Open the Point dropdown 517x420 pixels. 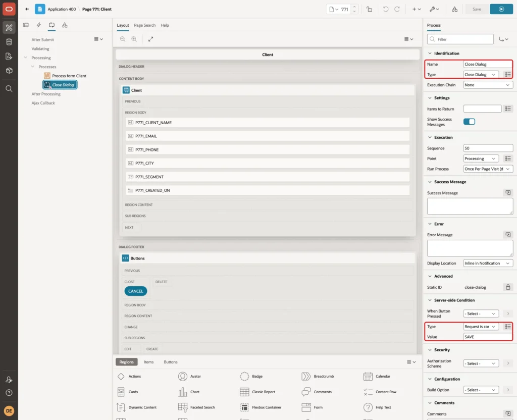(481, 159)
